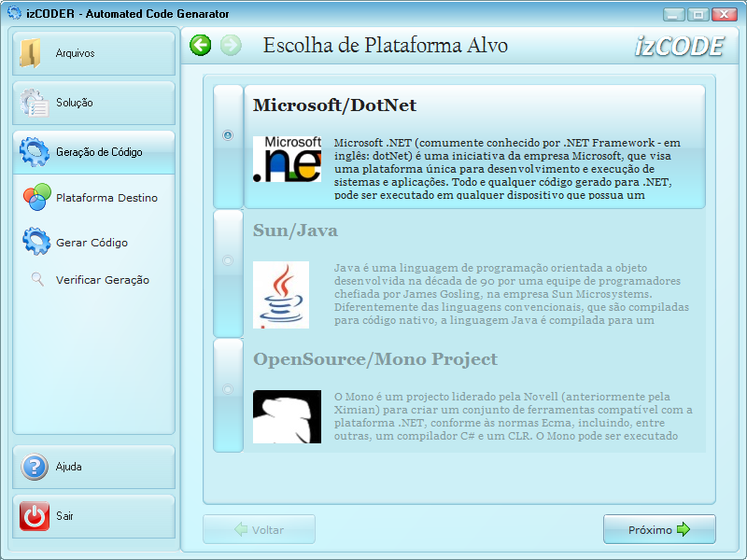This screenshot has height=560, width=747.
Task: Select the OpenSource/Mono Project radio button
Action: pos(228,389)
